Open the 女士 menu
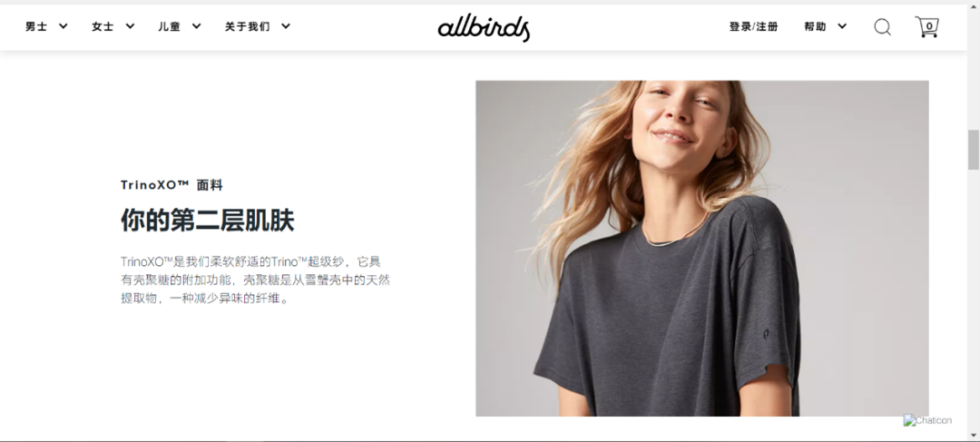The height and width of the screenshot is (442, 980). point(103,26)
